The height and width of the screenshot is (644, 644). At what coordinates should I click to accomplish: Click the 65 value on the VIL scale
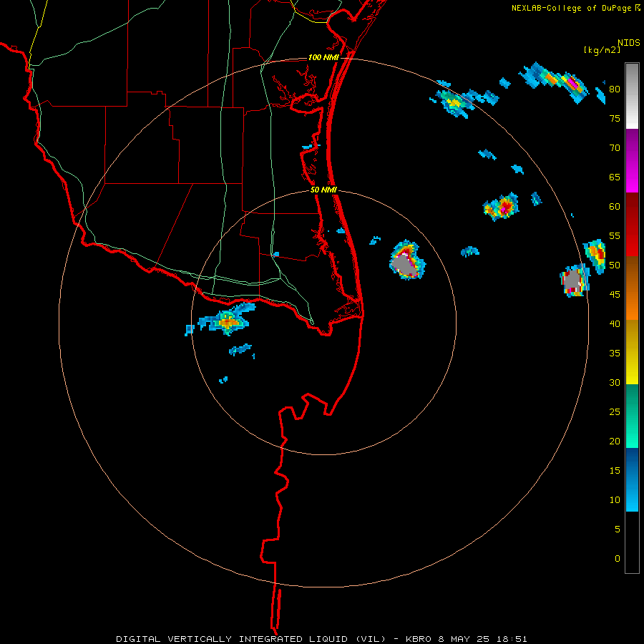click(x=615, y=177)
